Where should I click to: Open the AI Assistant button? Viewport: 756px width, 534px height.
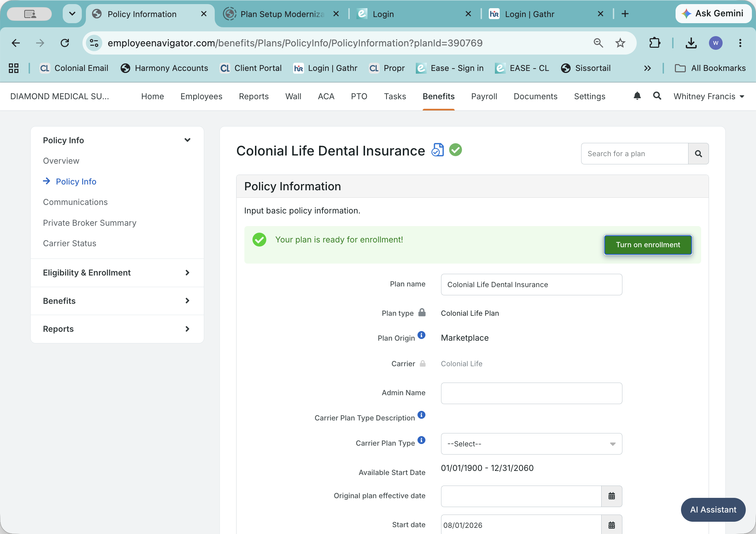(713, 510)
